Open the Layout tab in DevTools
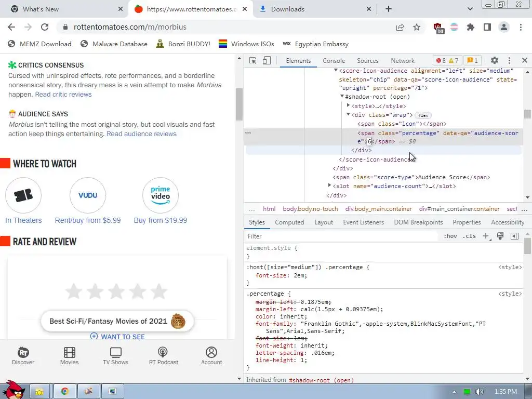 pos(323,222)
